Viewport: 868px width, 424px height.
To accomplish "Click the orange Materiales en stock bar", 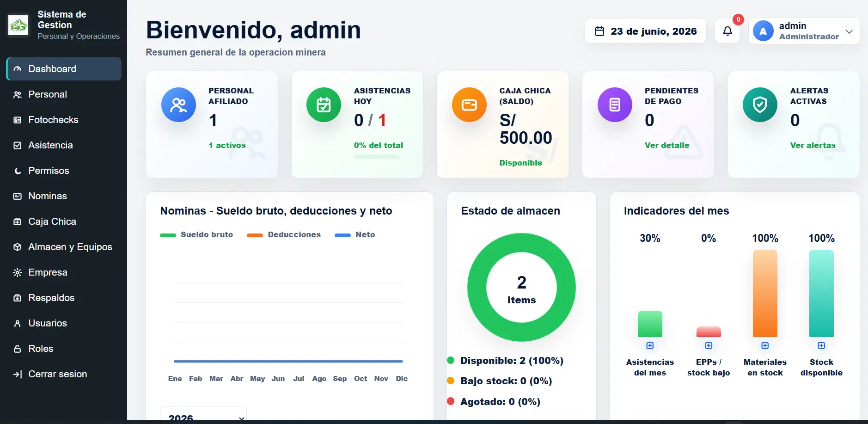I will 765,294.
